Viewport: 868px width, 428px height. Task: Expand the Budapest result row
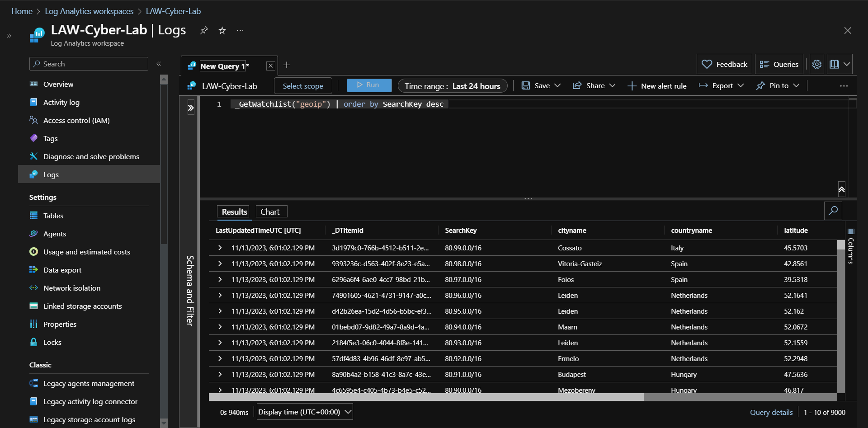click(x=220, y=374)
